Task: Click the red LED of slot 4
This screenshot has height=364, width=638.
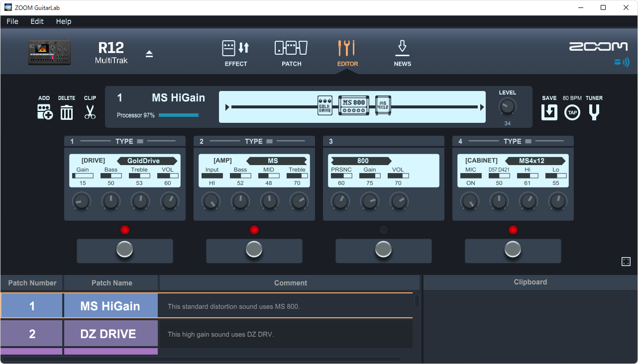Action: click(x=513, y=230)
